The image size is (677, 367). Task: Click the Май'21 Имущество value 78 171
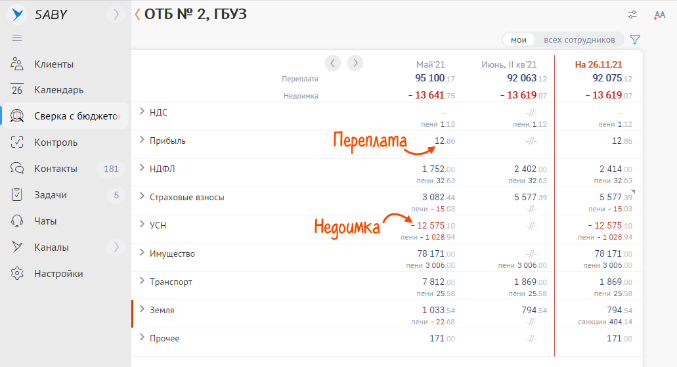tap(436, 254)
